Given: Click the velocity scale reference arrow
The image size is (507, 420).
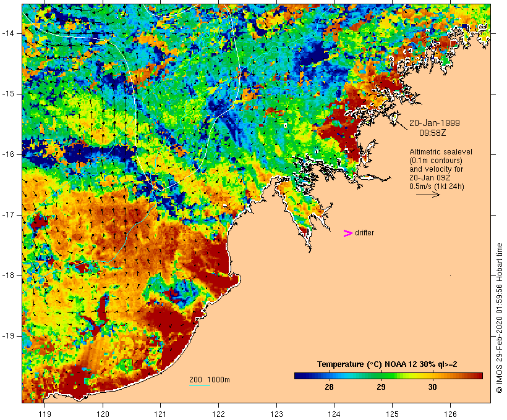Looking at the screenshot, I should click(x=428, y=195).
